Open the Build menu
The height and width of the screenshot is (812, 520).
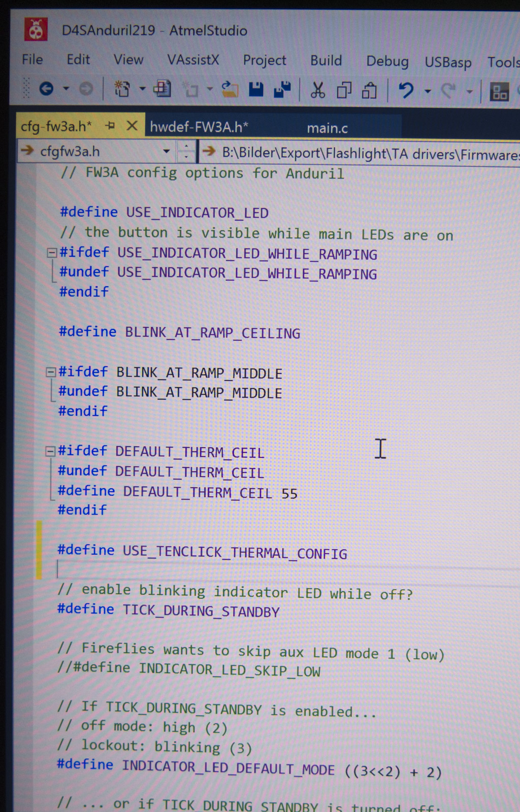[x=326, y=60]
